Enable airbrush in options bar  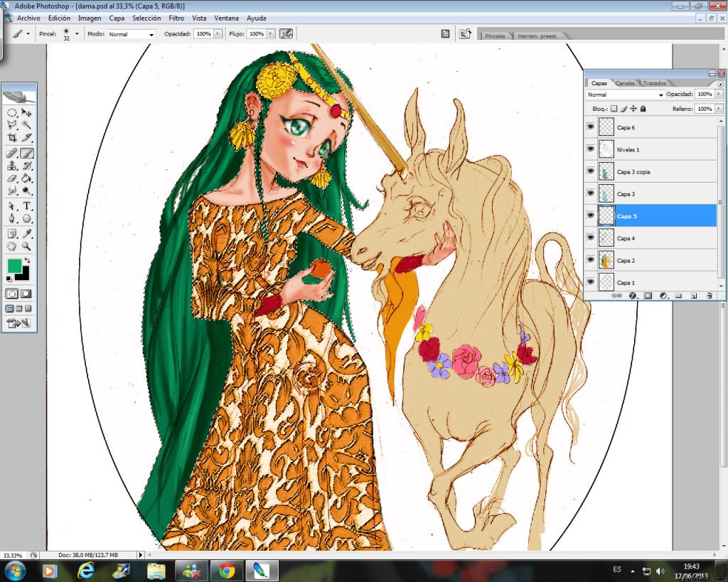coord(286,34)
